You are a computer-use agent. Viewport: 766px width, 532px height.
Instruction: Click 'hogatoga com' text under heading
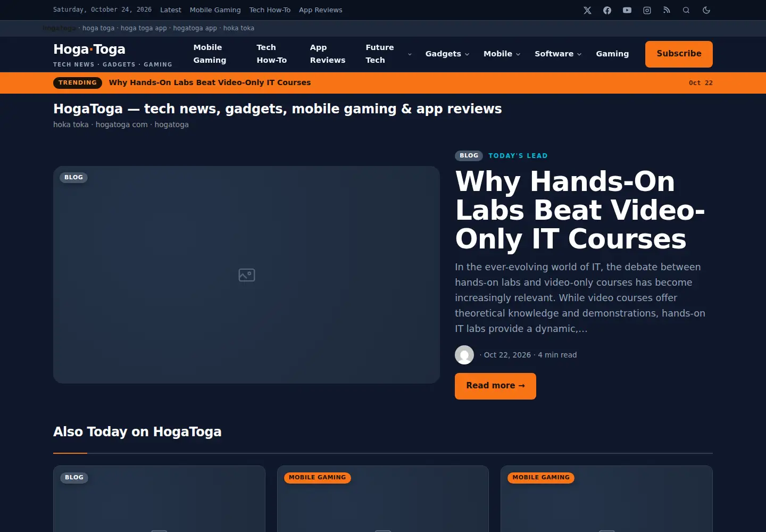122,124
